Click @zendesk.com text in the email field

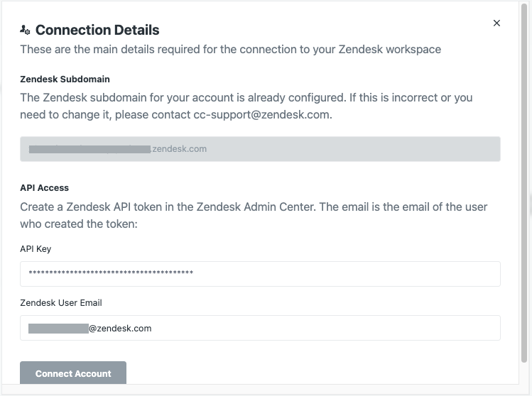click(120, 328)
